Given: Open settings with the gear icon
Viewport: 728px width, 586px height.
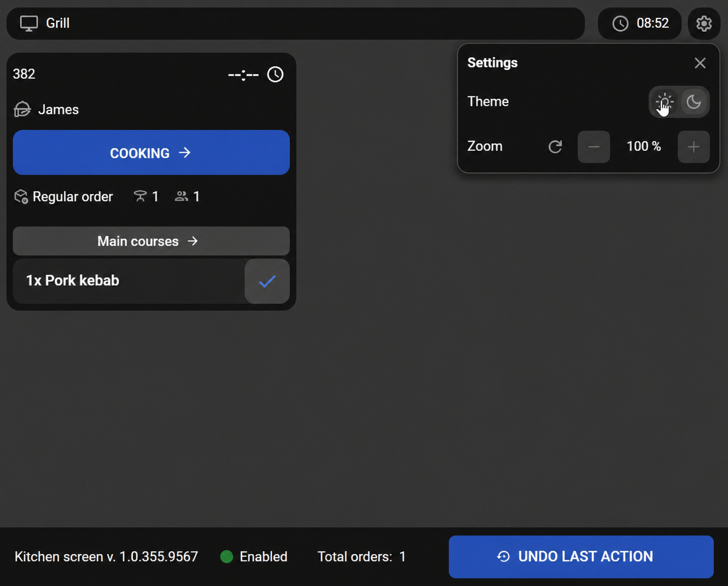Looking at the screenshot, I should (704, 23).
